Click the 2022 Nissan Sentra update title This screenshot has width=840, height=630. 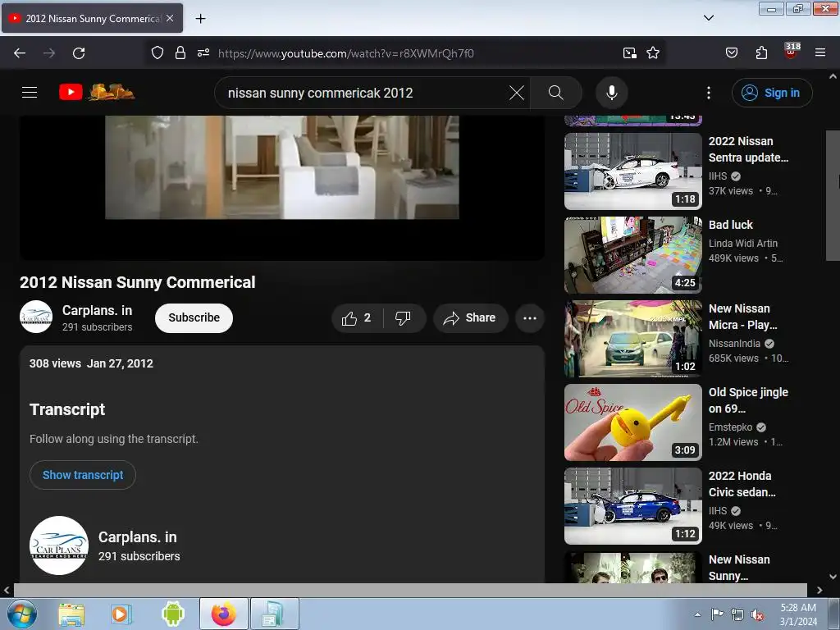(748, 149)
